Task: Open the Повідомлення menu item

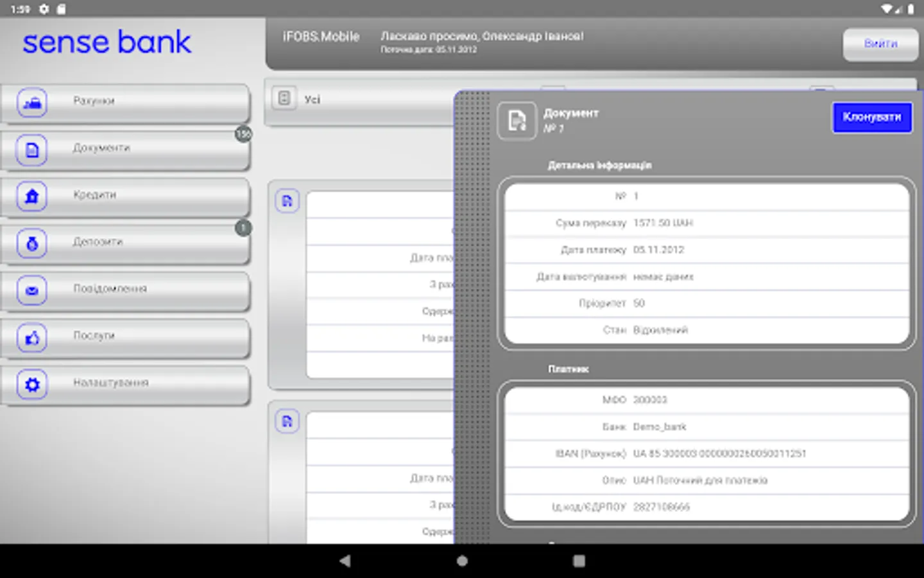Action: coord(126,290)
